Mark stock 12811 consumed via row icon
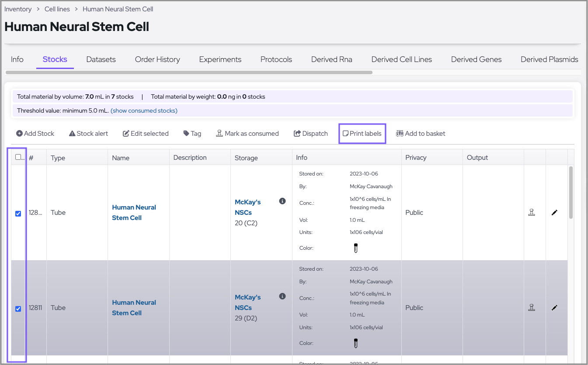This screenshot has height=365, width=588. [x=532, y=308]
